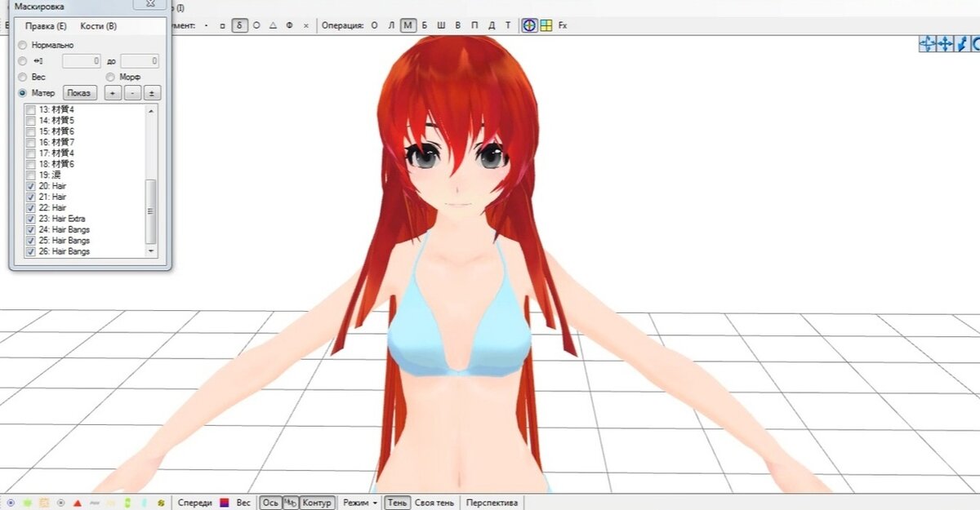Click the × clear selection element icon
The image size is (980, 510).
pyautogui.click(x=306, y=25)
